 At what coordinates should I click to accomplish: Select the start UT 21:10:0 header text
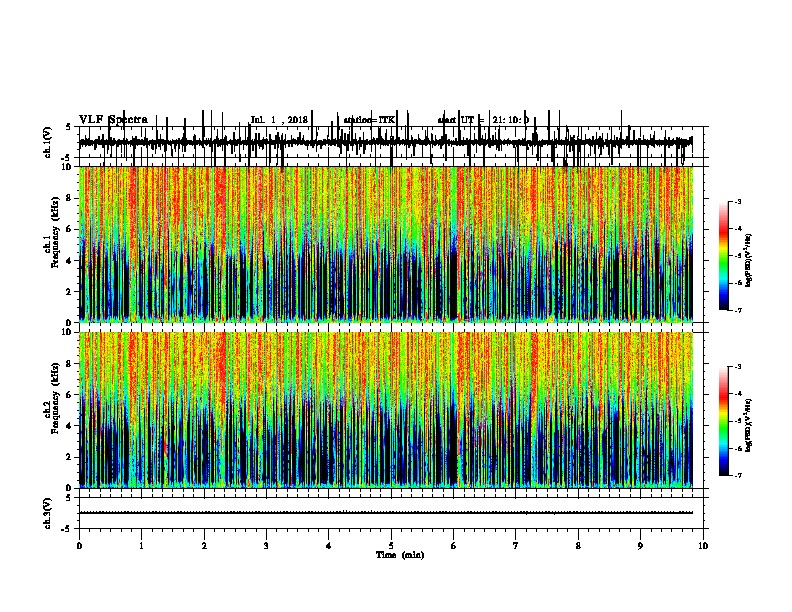483,120
